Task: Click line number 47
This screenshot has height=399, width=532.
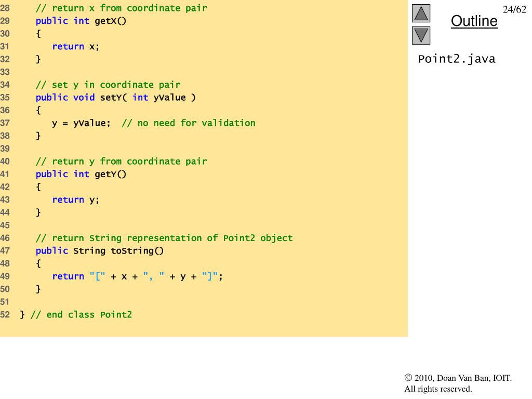Action: tap(5, 251)
